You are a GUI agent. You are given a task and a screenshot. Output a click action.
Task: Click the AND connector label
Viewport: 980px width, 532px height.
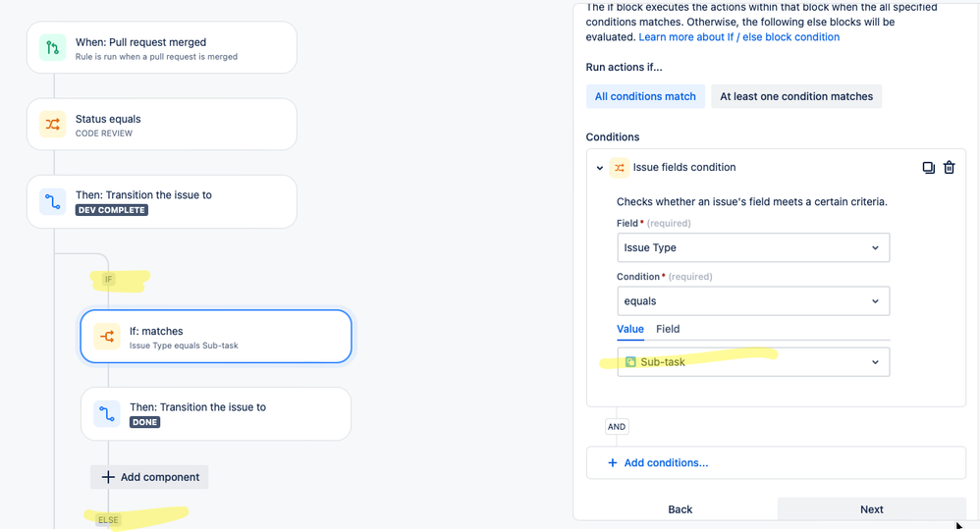(x=617, y=427)
